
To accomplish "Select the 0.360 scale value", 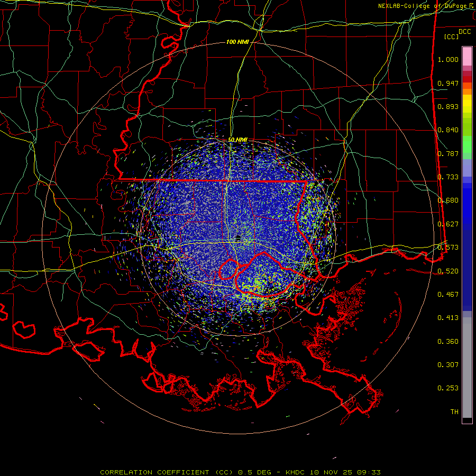I will pos(448,342).
